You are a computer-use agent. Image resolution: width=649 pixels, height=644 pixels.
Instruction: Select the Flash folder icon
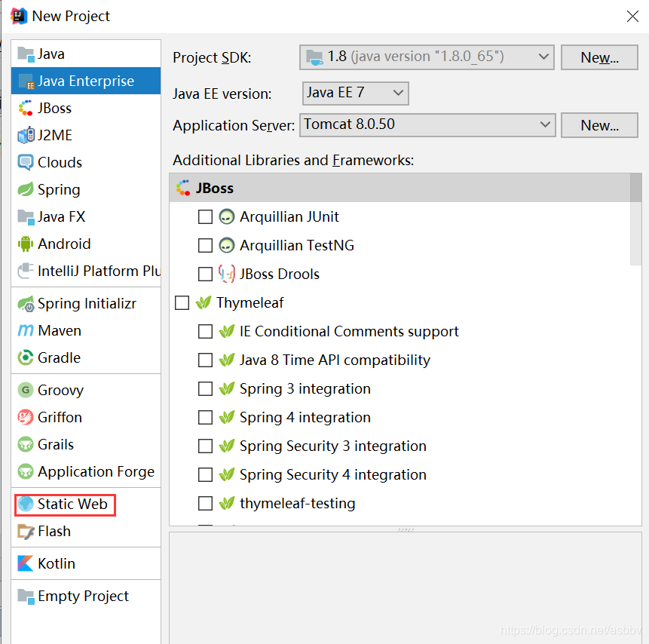pyautogui.click(x=26, y=532)
